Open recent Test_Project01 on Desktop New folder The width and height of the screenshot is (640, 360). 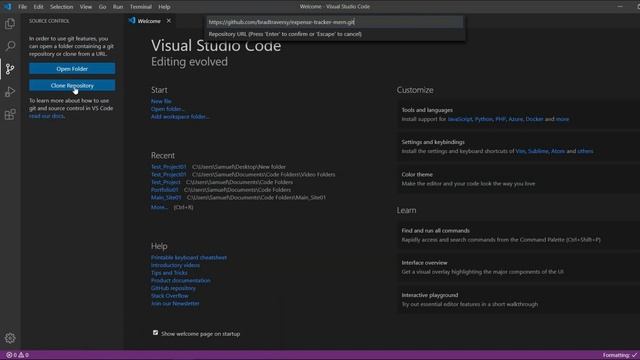[169, 167]
